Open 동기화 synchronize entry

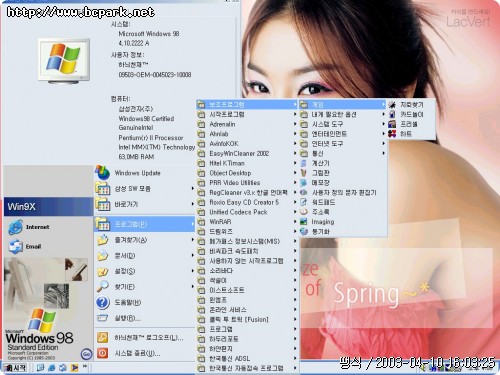[x=343, y=231]
